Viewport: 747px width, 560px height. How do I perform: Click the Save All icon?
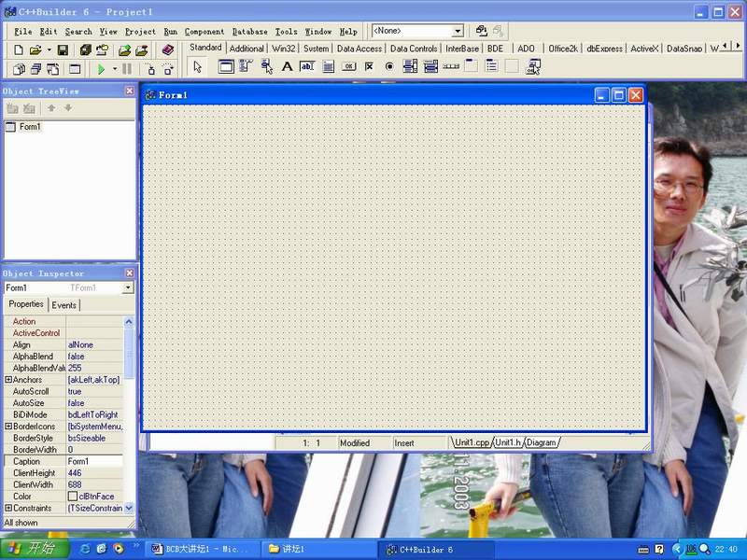pos(86,49)
